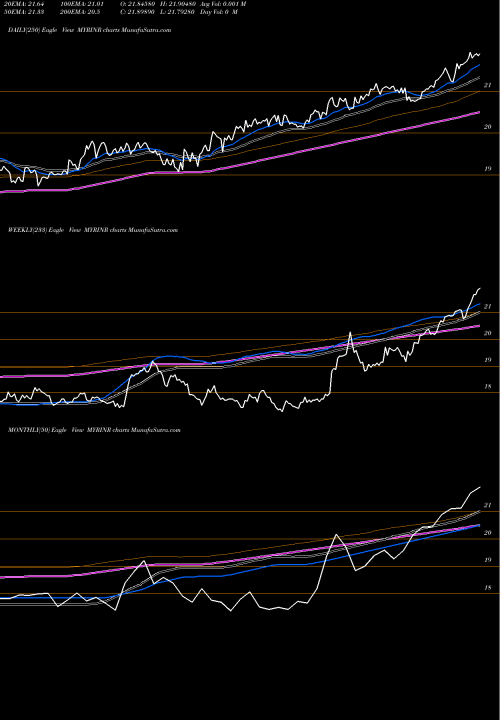The width and height of the screenshot is (500, 720).
Task: Click the 20 axis label on the monthly chart
Action: pos(488,533)
